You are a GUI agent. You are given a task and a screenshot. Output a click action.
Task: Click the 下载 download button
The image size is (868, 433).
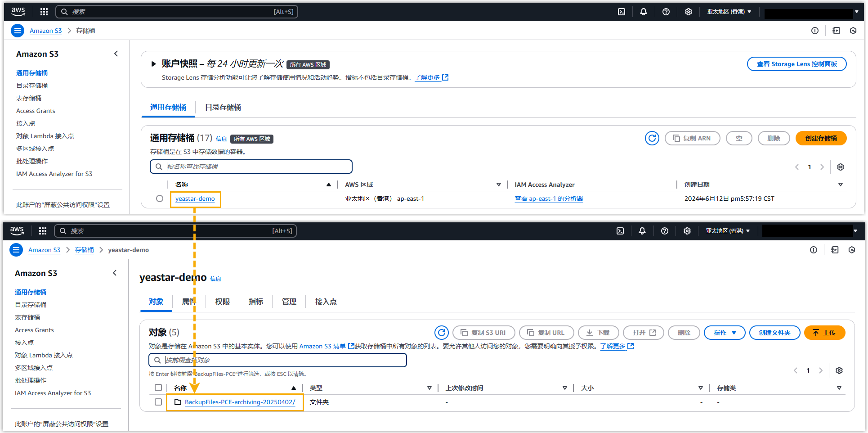[x=598, y=333]
